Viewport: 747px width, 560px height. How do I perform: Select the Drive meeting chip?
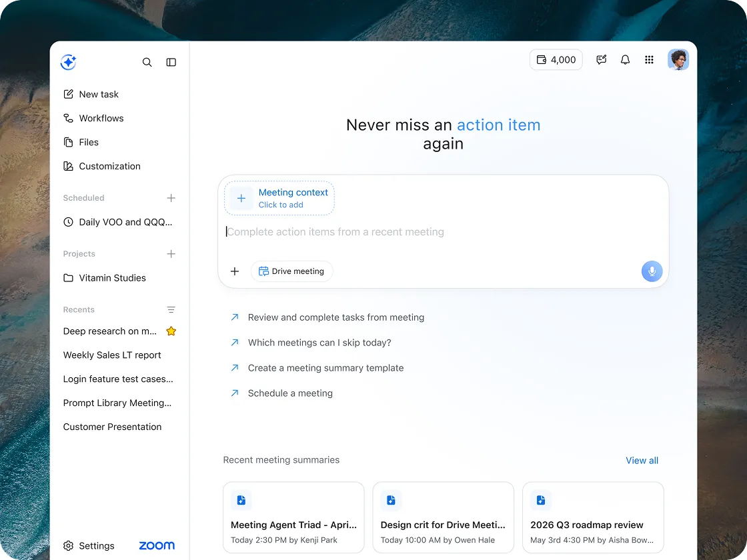[291, 271]
